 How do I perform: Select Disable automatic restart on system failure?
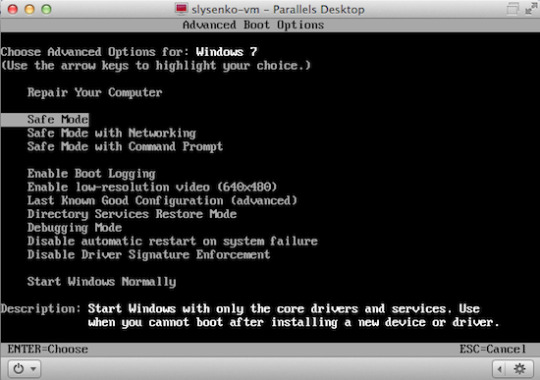[172, 241]
